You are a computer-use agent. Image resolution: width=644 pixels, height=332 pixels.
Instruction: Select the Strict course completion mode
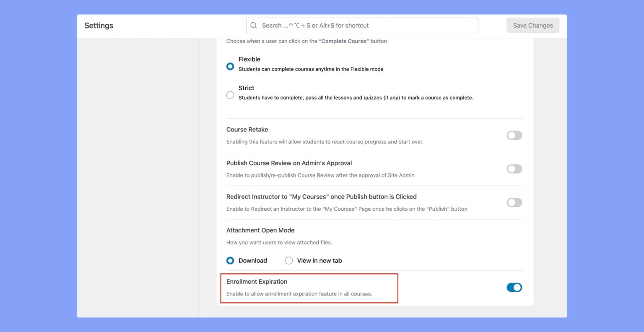(x=230, y=95)
